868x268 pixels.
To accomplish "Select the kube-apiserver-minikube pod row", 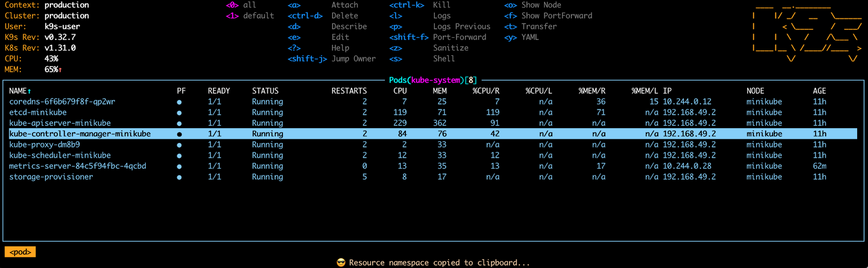I will (x=433, y=123).
